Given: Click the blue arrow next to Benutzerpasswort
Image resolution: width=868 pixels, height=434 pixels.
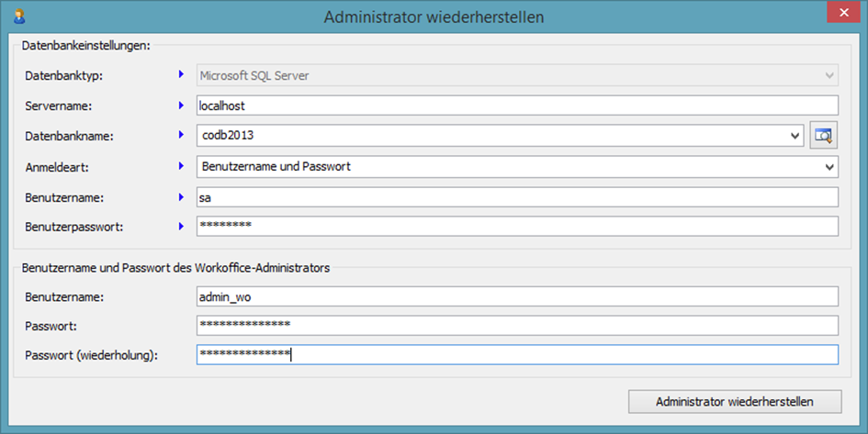Looking at the screenshot, I should tap(181, 226).
